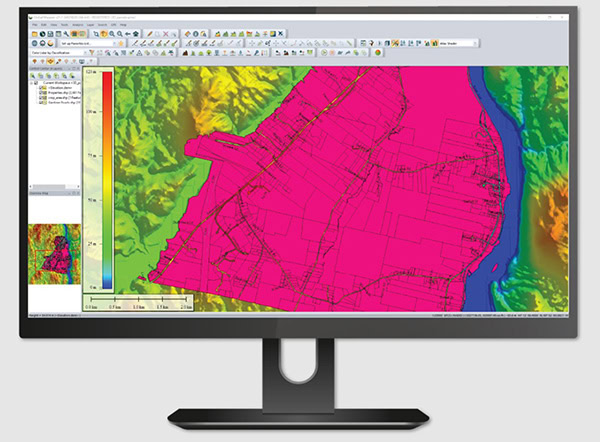This screenshot has width=600, height=442.
Task: Collapse the Current Workspace tree node
Action: tap(32, 83)
